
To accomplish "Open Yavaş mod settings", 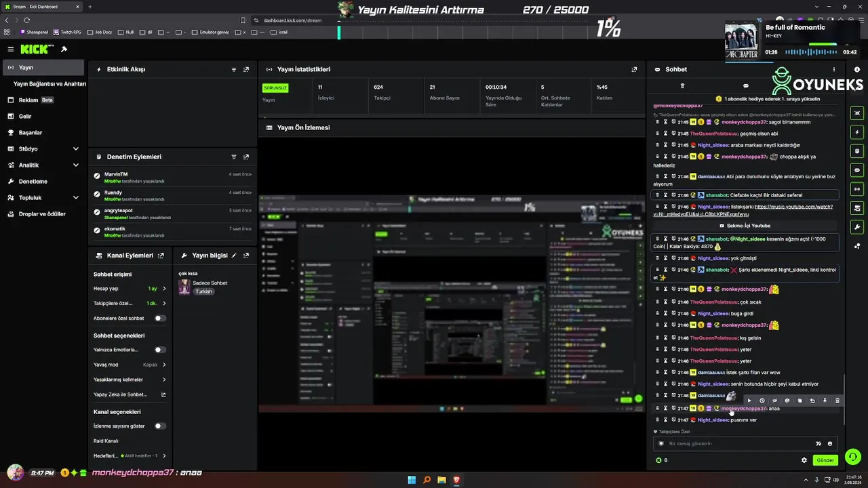I will [x=130, y=365].
